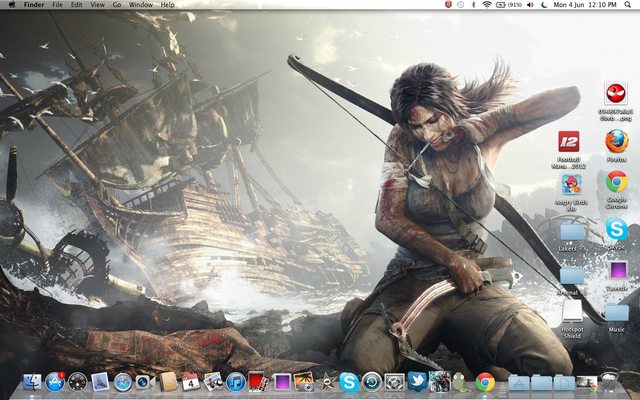Open the Apple menu
The height and width of the screenshot is (400, 640).
click(x=12, y=4)
